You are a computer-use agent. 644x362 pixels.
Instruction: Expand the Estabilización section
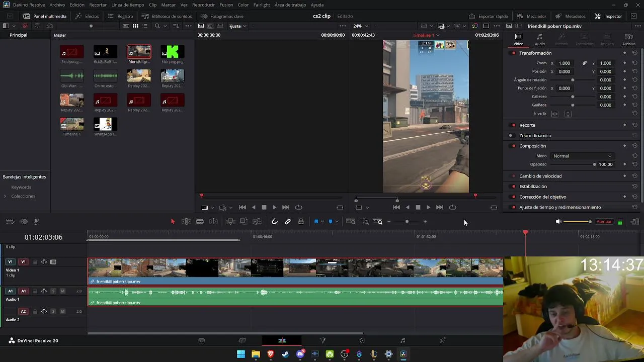coord(533,187)
